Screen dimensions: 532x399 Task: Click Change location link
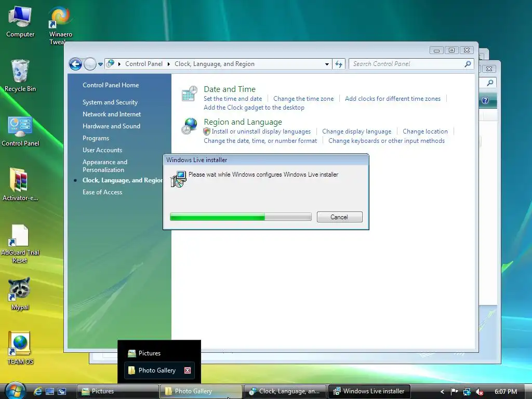(425, 131)
